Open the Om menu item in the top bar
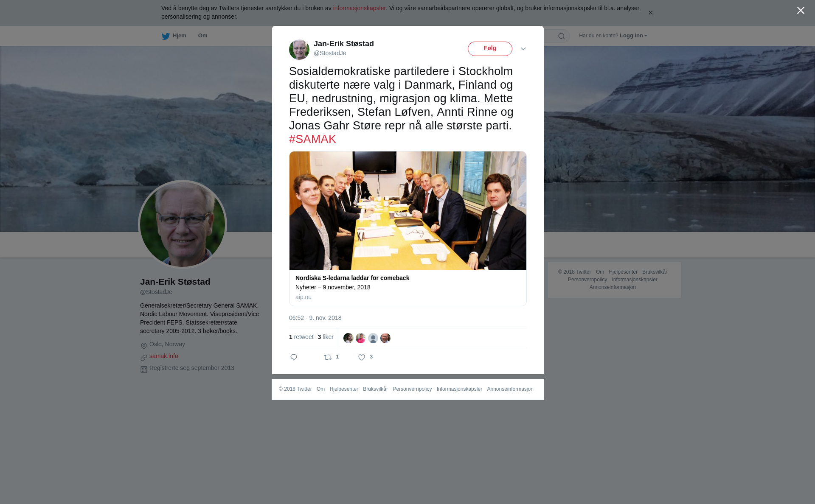 203,36
